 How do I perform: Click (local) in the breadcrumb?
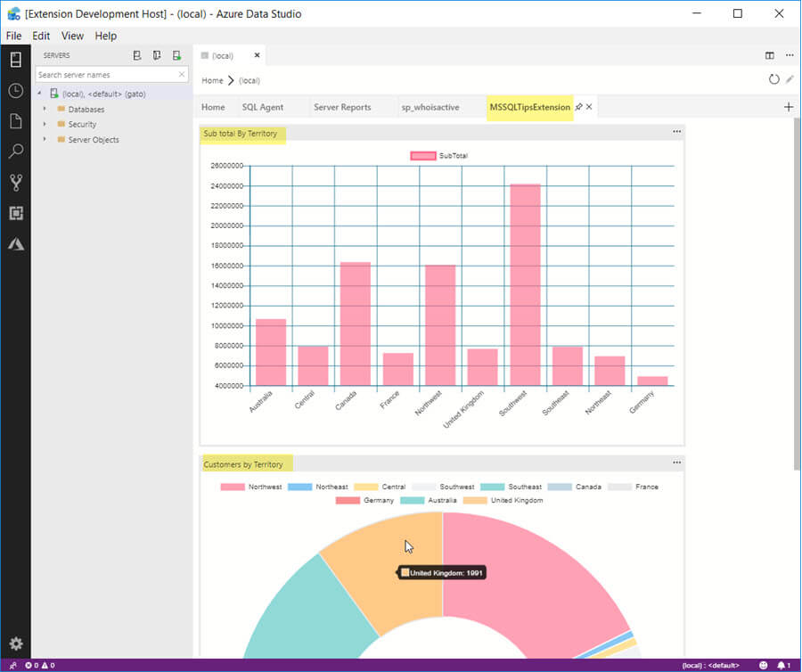[x=250, y=80]
